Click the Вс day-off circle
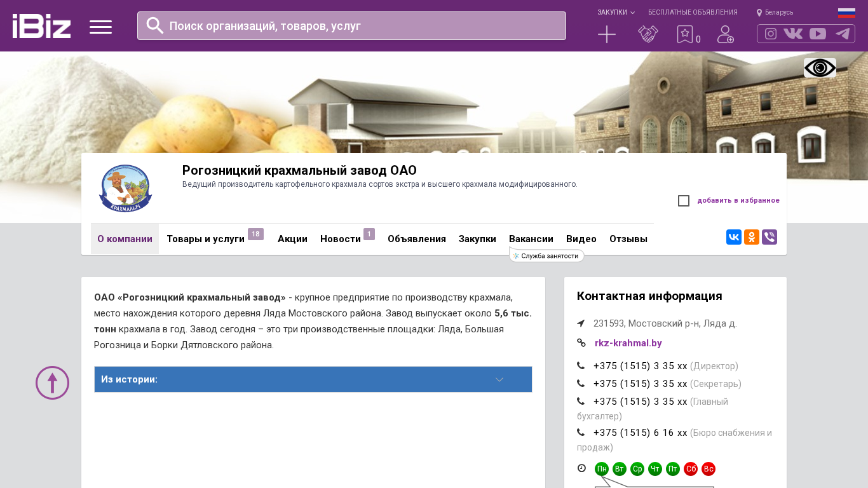Viewport: 868px width, 488px height. click(x=709, y=469)
